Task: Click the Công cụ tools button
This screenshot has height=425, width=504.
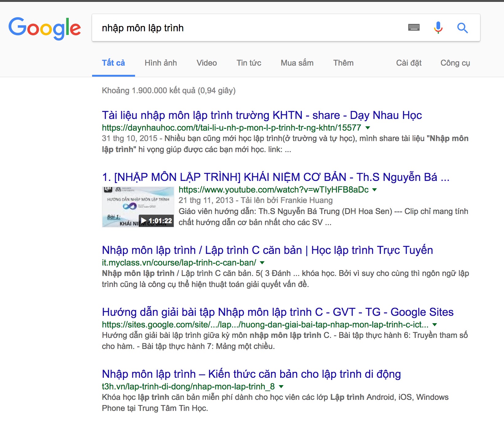Action: (455, 63)
